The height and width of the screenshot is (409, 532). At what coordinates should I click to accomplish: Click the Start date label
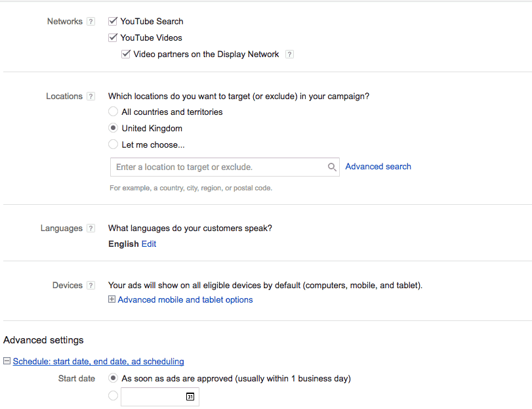[76, 378]
